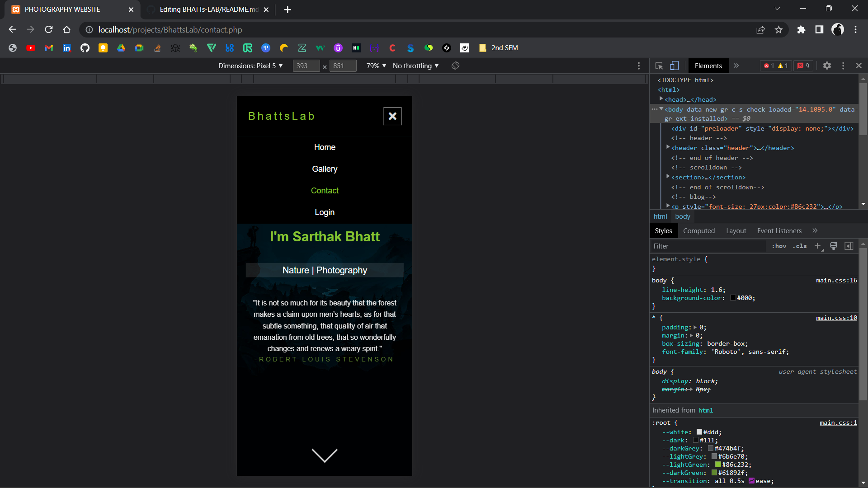
Task: Open the LinkedIn bookmark icon
Action: pos(67,48)
